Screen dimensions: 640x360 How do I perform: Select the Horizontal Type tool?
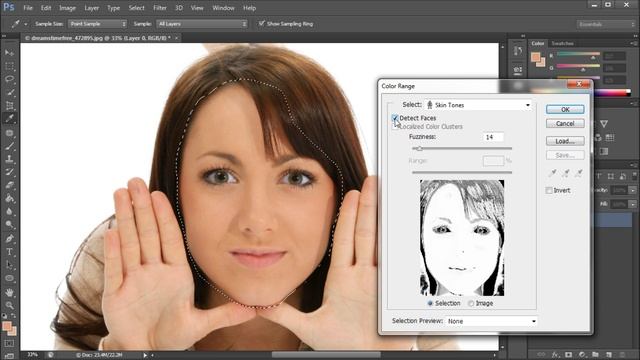coord(9,252)
